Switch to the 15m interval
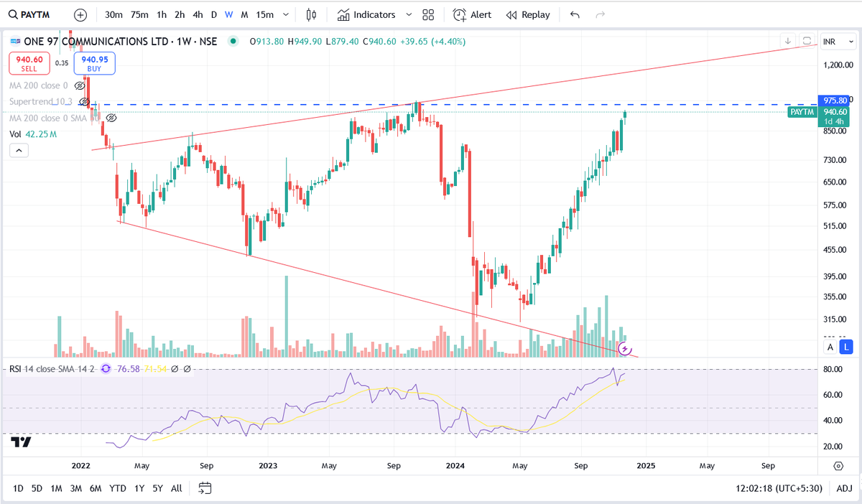This screenshot has height=504, width=862. (264, 14)
